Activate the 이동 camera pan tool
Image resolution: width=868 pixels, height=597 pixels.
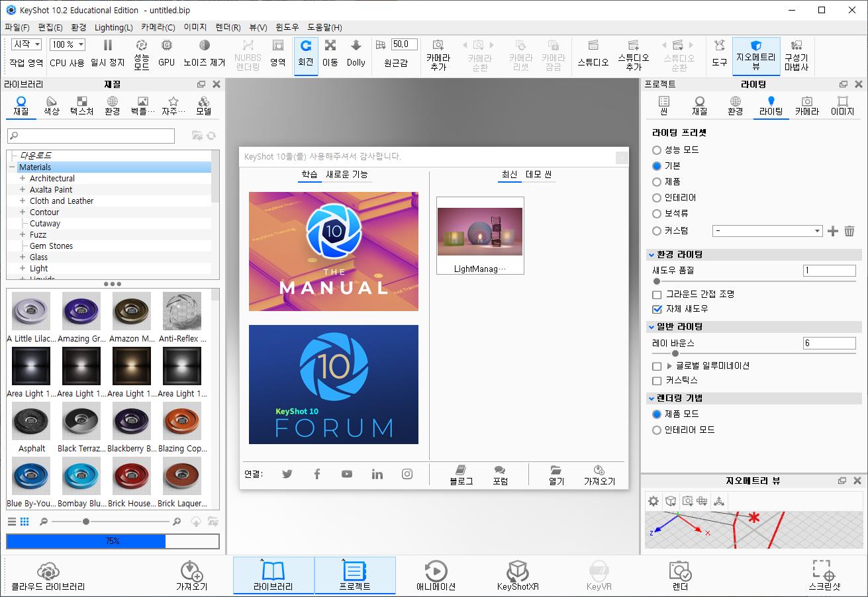click(x=330, y=53)
